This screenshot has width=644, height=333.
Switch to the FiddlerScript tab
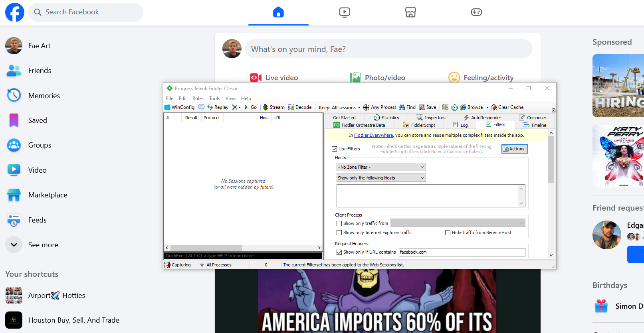point(419,125)
